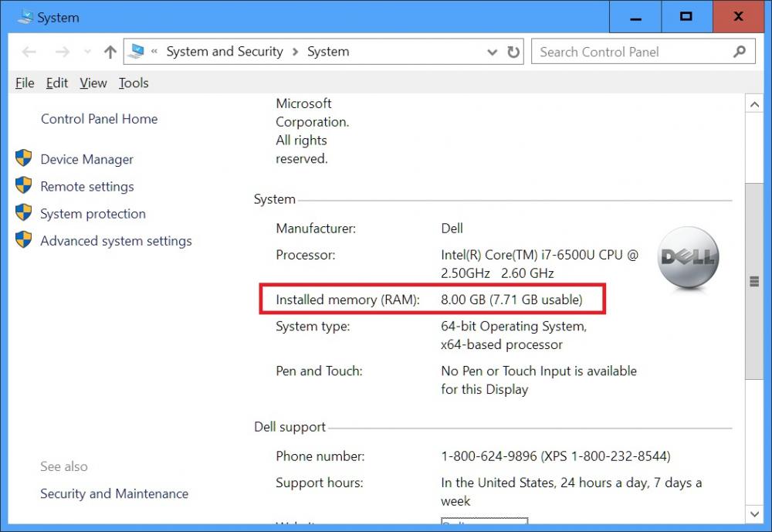Click the shield icon beside Device Manager

tap(24, 158)
